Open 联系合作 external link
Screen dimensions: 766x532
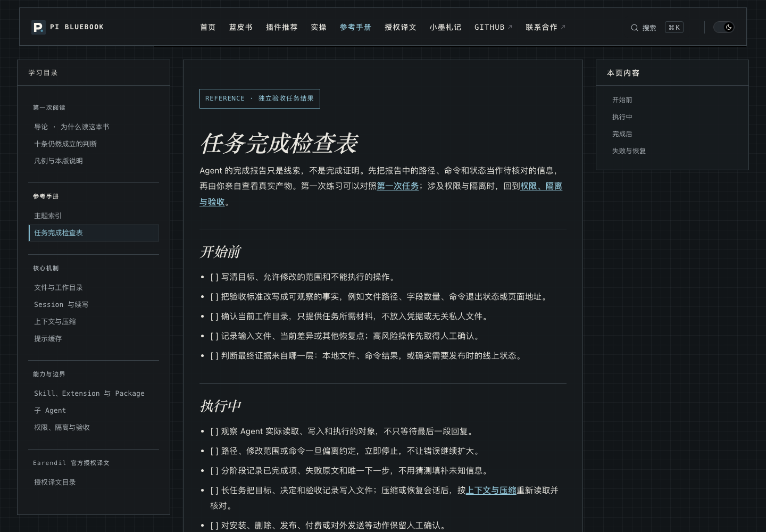click(545, 27)
